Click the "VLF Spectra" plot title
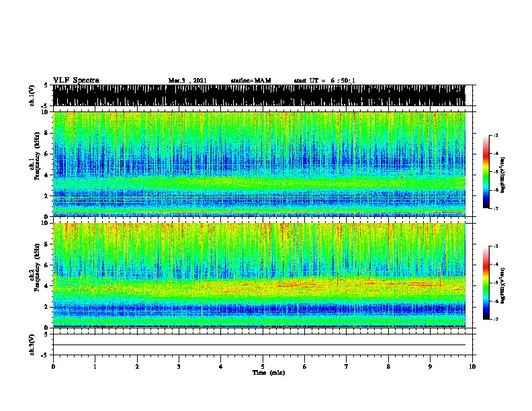Image resolution: width=532 pixels, height=411 pixels. [76, 81]
